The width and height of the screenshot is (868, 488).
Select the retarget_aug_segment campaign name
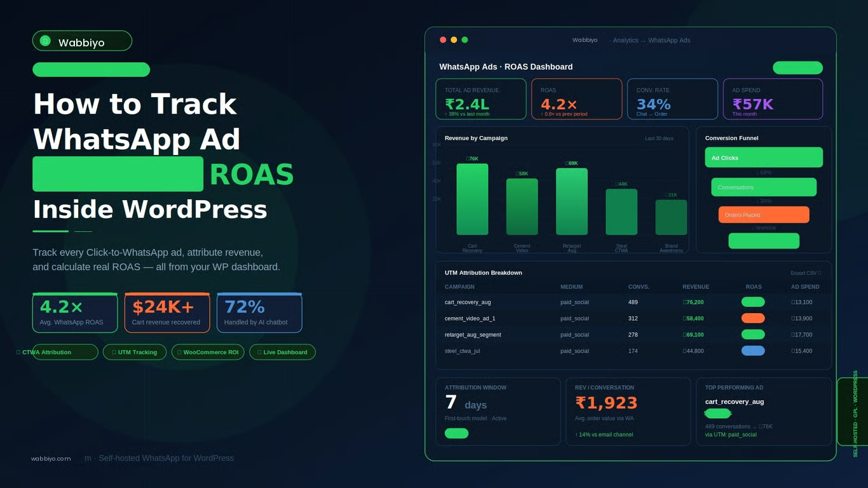pos(473,335)
